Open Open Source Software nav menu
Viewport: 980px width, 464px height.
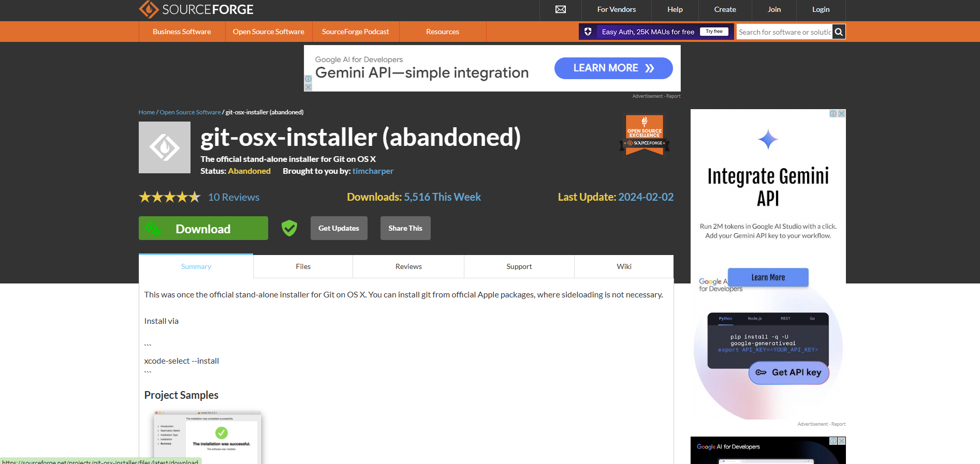[x=269, y=32]
